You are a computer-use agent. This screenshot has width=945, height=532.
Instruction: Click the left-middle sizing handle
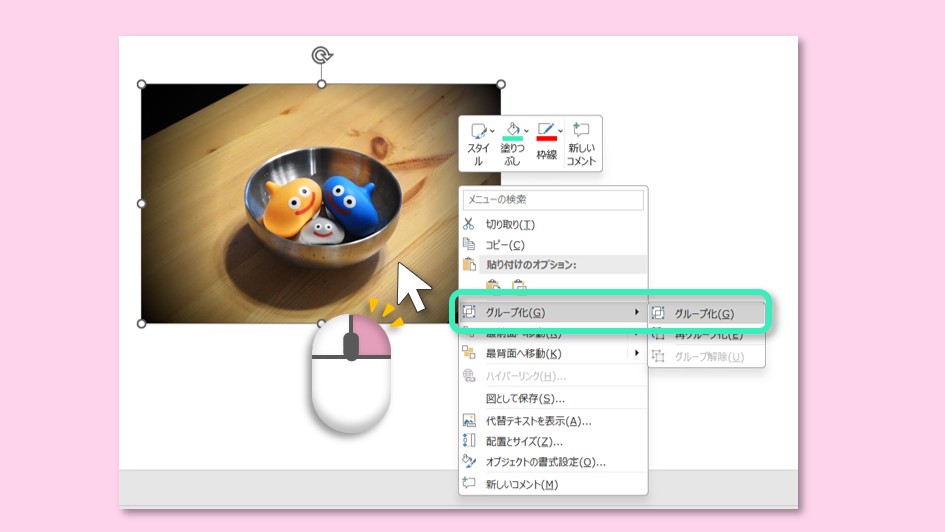(142, 204)
